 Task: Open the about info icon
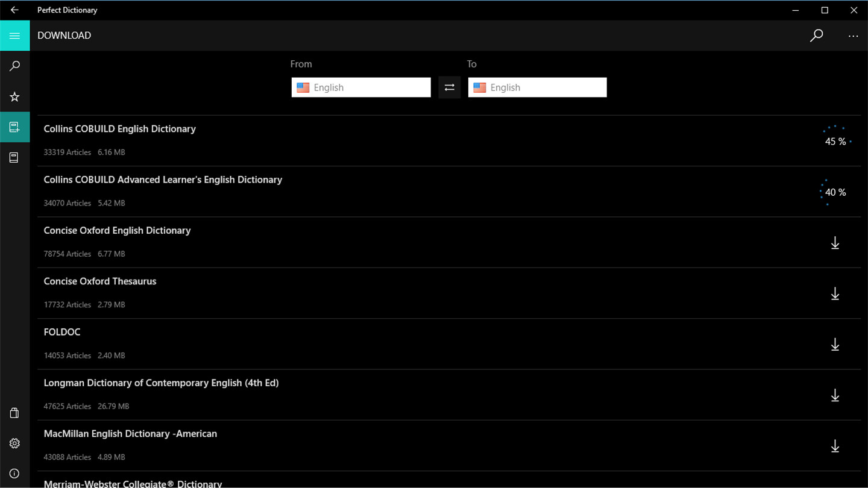[x=14, y=474]
